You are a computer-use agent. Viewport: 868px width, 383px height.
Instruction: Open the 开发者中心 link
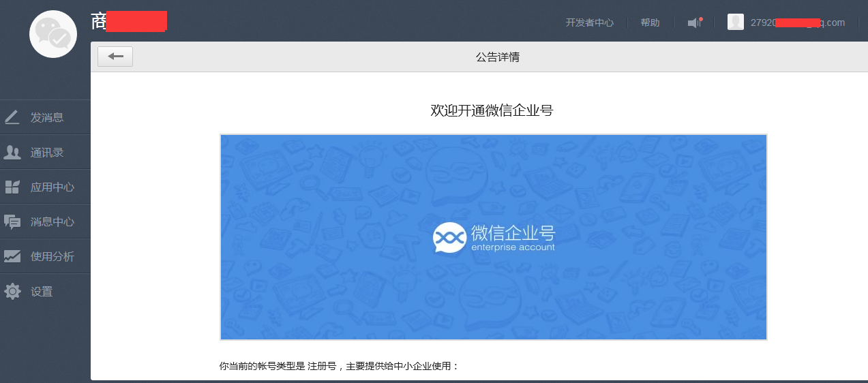(x=590, y=22)
